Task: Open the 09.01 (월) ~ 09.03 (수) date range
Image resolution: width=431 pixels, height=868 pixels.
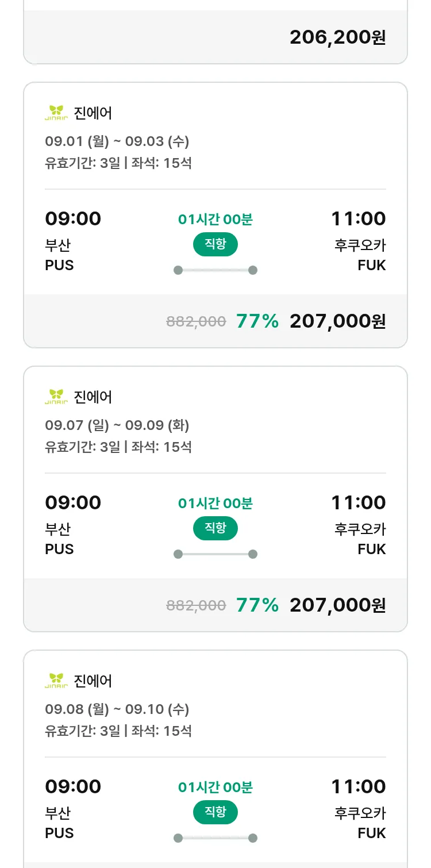Action: (117, 141)
